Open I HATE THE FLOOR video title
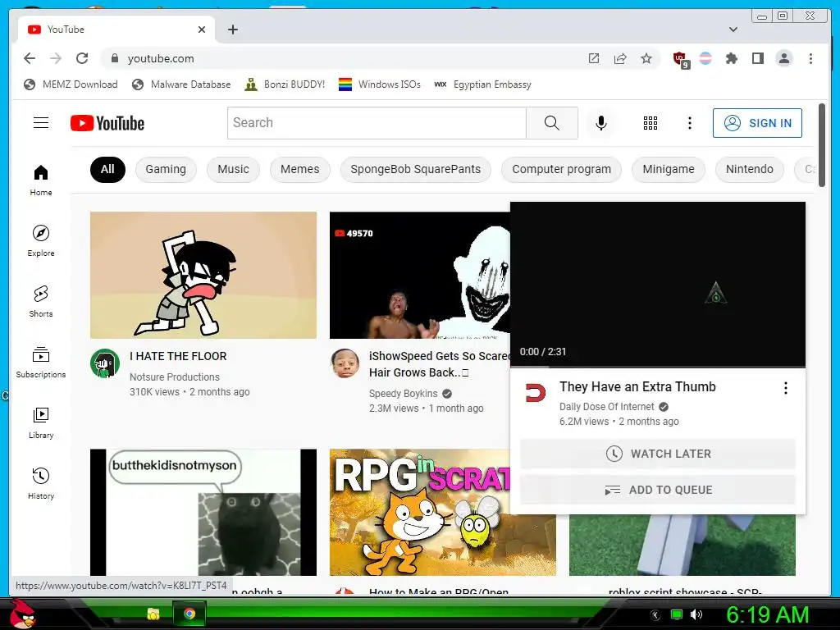 [x=178, y=356]
